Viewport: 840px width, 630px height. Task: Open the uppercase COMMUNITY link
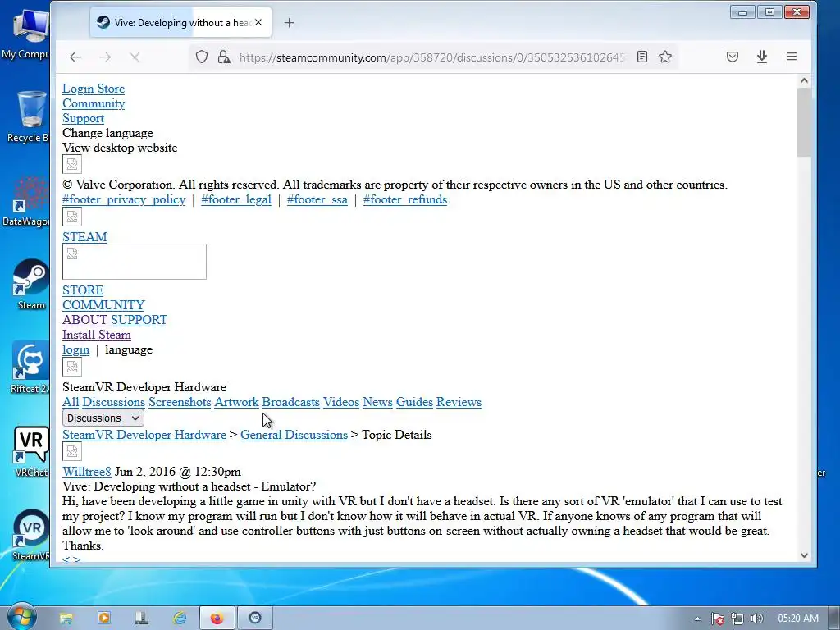(x=103, y=305)
